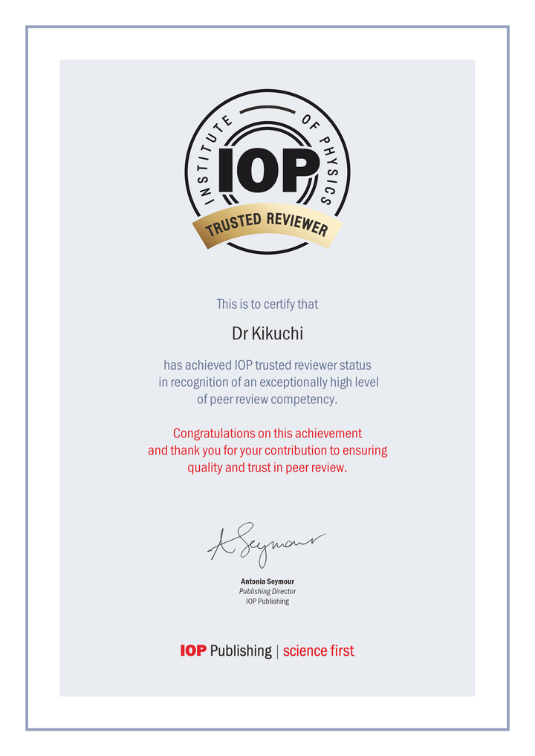
Task: Click the line 'in recognition of an exceptionally high level'
Action: (268, 382)
